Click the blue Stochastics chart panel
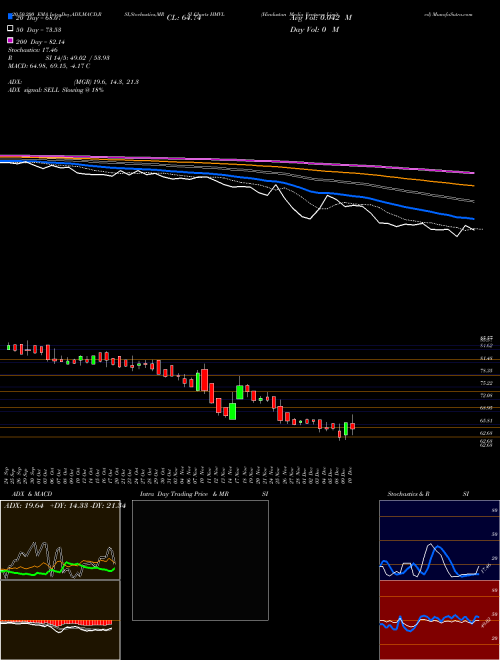The image size is (500, 660). [439, 540]
